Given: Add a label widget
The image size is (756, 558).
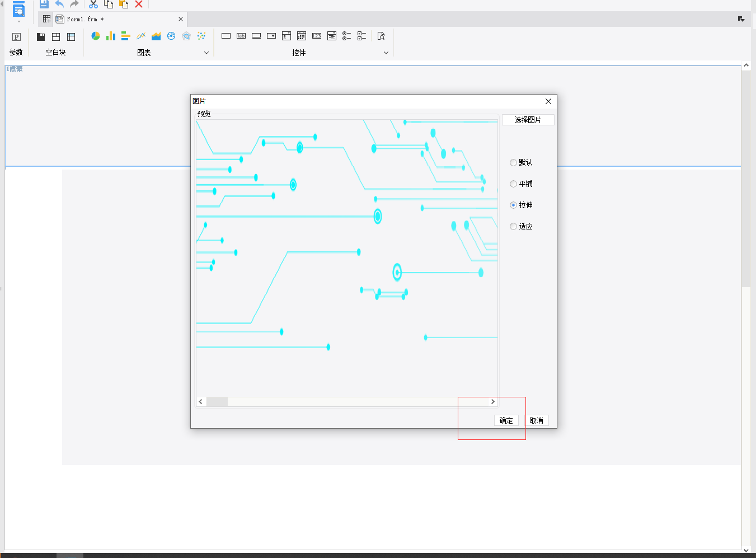Looking at the screenshot, I should coord(241,36).
